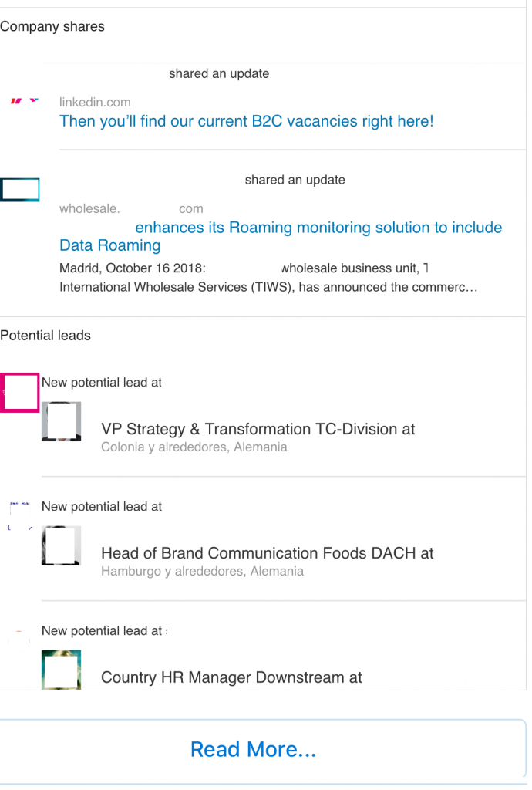Image resolution: width=532 pixels, height=790 pixels.
Task: Open the VP Strategy lead's profile photo
Action: tap(62, 421)
